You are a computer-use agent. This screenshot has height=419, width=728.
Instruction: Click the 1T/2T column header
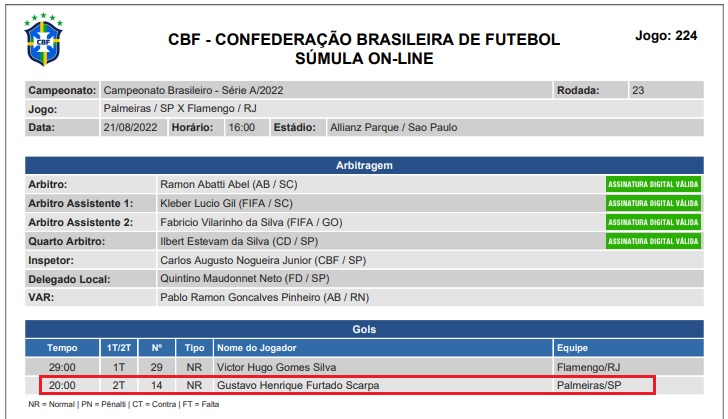(119, 348)
